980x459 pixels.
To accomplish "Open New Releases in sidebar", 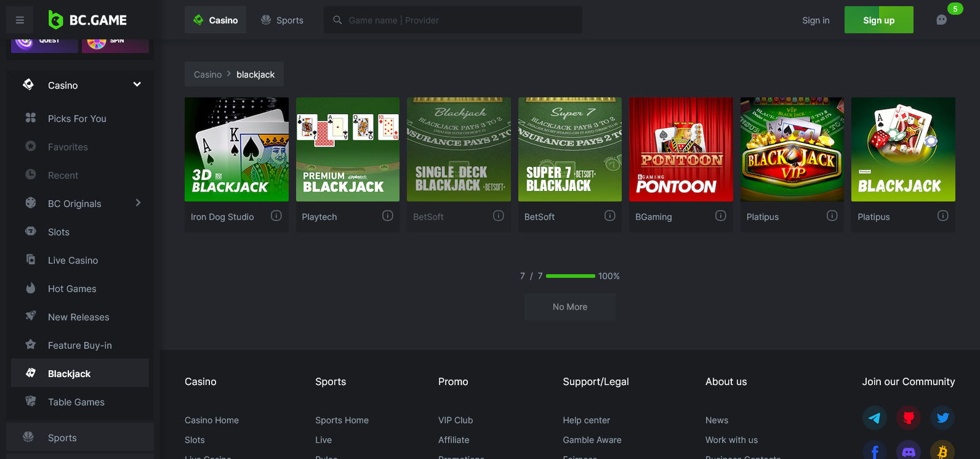I will pos(80,317).
